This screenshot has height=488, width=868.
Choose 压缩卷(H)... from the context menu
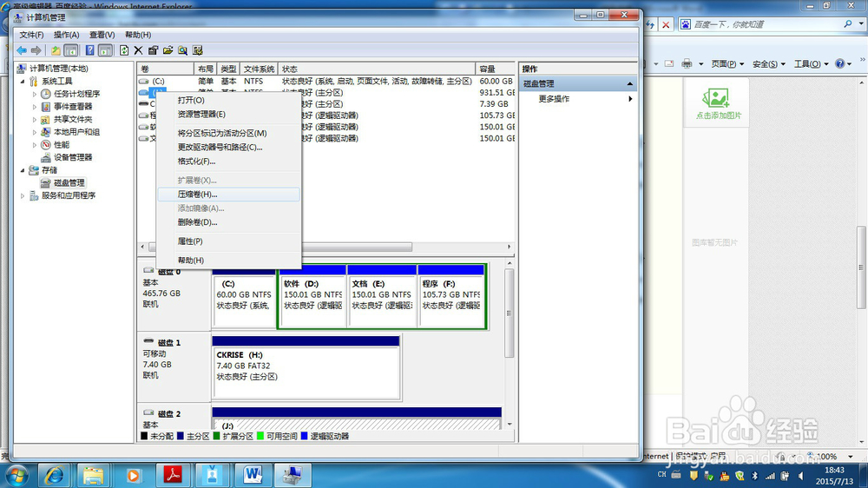pyautogui.click(x=228, y=195)
